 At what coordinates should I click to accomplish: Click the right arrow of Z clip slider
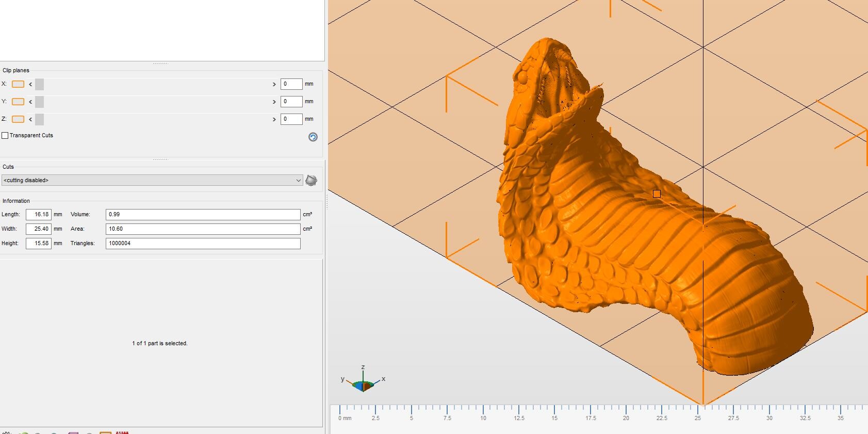coord(274,119)
